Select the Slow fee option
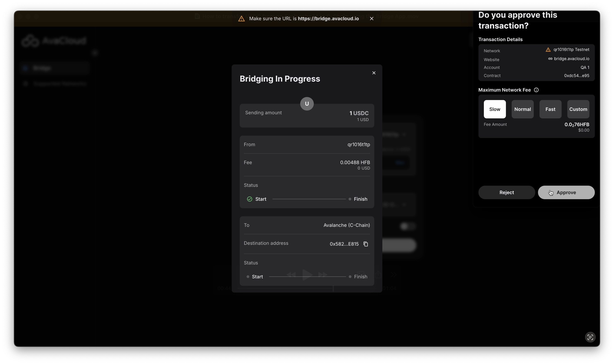Image resolution: width=614 pixels, height=364 pixels. pos(494,109)
